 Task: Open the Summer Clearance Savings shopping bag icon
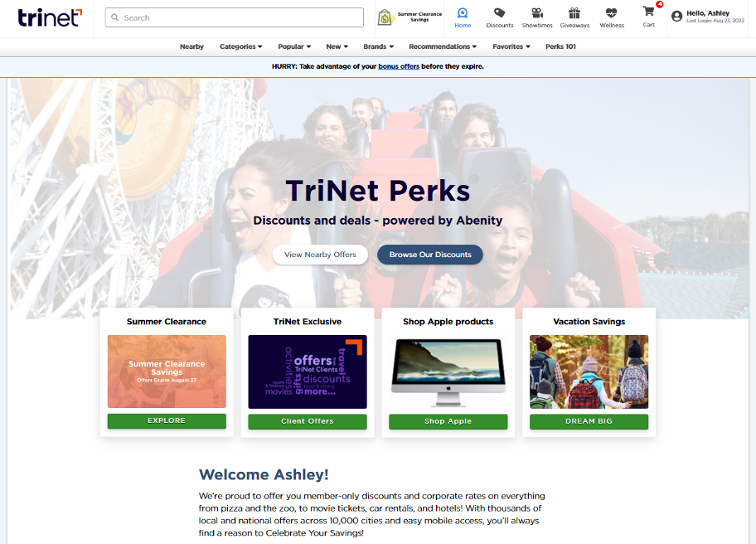tap(385, 17)
